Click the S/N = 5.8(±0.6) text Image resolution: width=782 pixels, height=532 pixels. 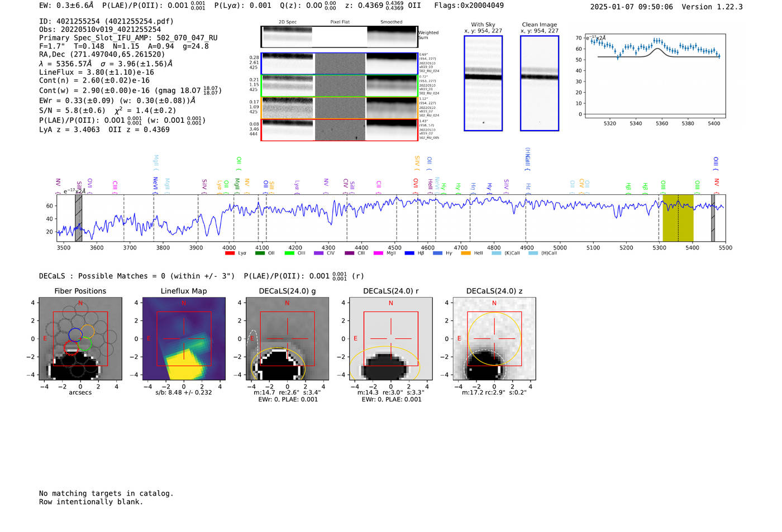click(72, 111)
